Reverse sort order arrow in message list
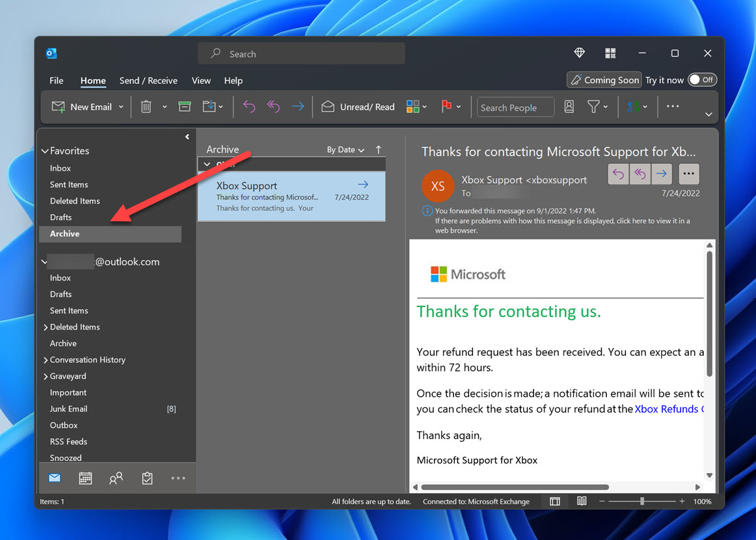This screenshot has height=540, width=756. 379,150
